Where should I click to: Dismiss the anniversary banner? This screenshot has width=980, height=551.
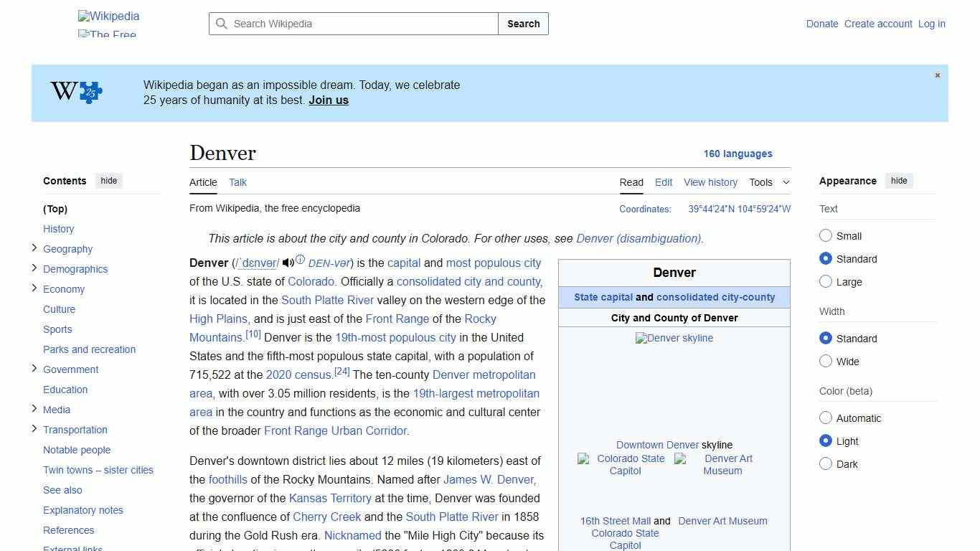pyautogui.click(x=937, y=75)
